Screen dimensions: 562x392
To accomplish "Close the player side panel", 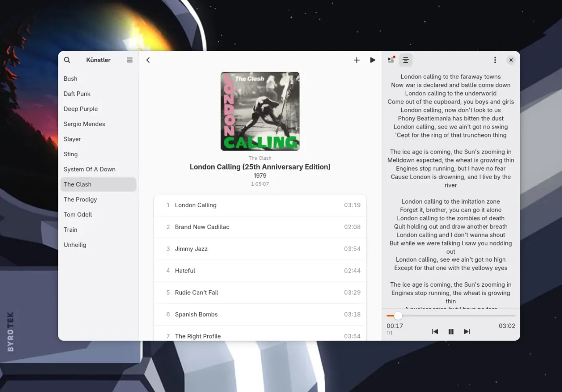I will coord(511,60).
